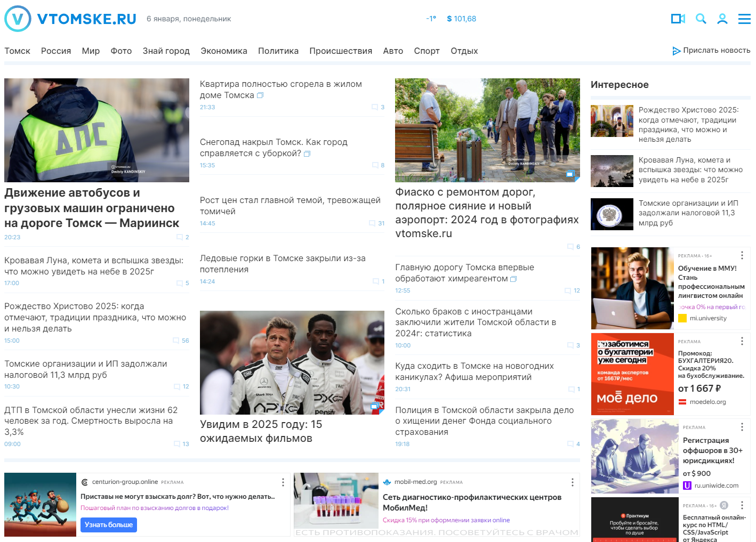Click comments icon for Кровавая Луна main-column article

(x=180, y=283)
